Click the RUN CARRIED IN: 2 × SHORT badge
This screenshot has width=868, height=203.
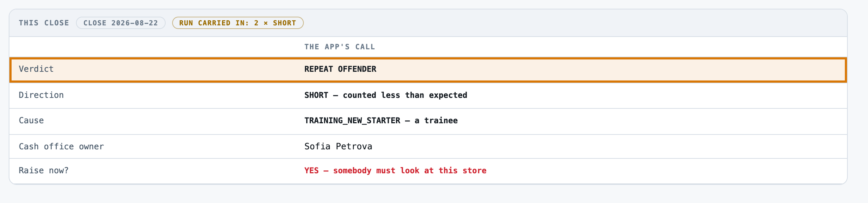click(x=238, y=23)
